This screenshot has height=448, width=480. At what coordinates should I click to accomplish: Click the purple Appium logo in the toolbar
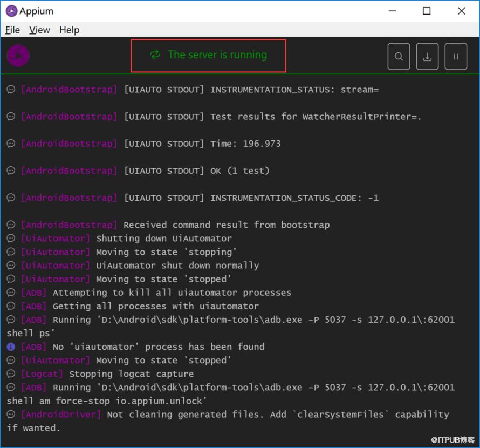click(18, 56)
